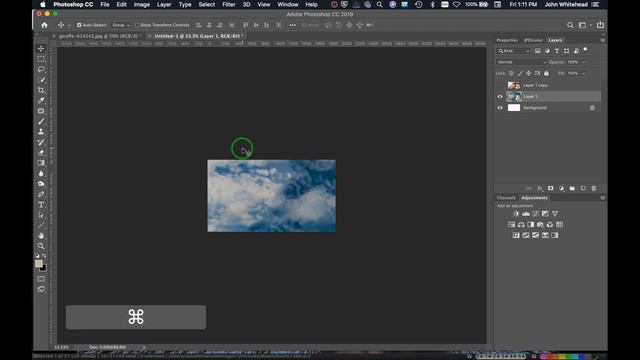The width and height of the screenshot is (640, 360).
Task: Hide the Background layer eye icon
Action: click(x=500, y=108)
